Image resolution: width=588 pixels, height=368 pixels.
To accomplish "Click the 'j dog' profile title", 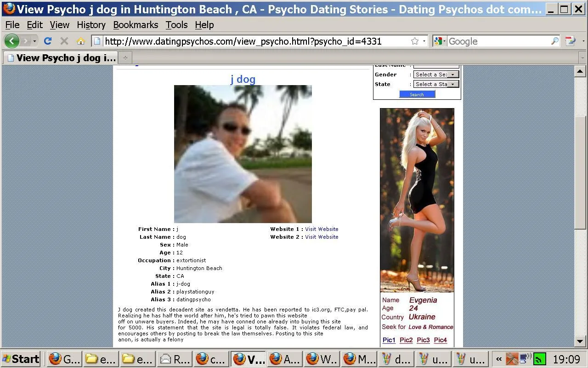I will (x=243, y=79).
